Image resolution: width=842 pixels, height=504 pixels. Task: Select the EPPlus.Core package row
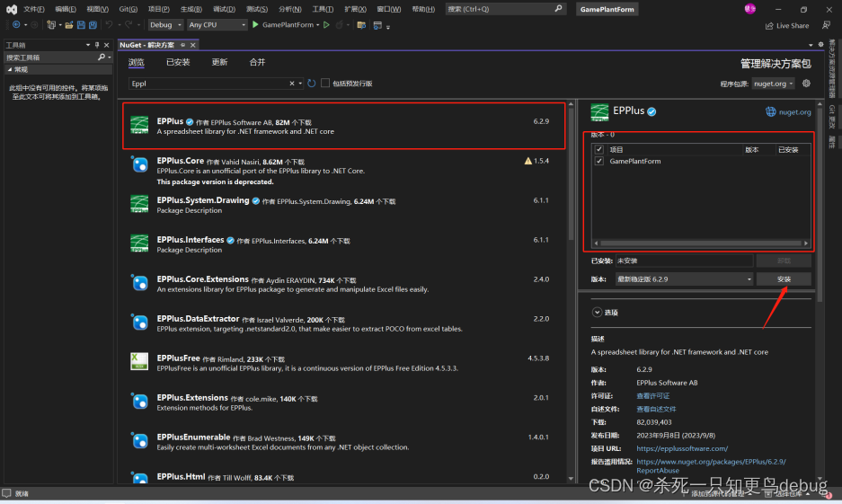(343, 171)
